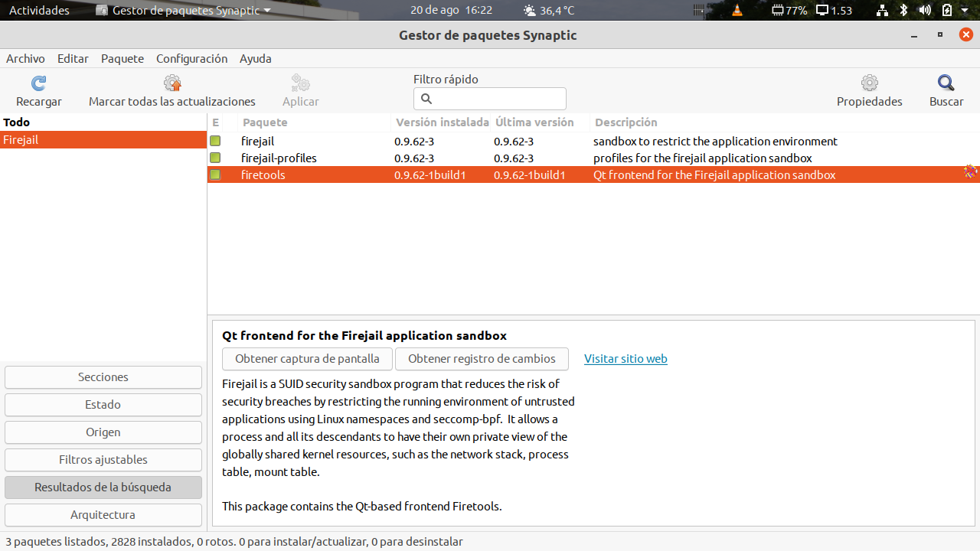This screenshot has width=980, height=551.
Task: Select Resultados de la búsqueda view
Action: point(103,487)
